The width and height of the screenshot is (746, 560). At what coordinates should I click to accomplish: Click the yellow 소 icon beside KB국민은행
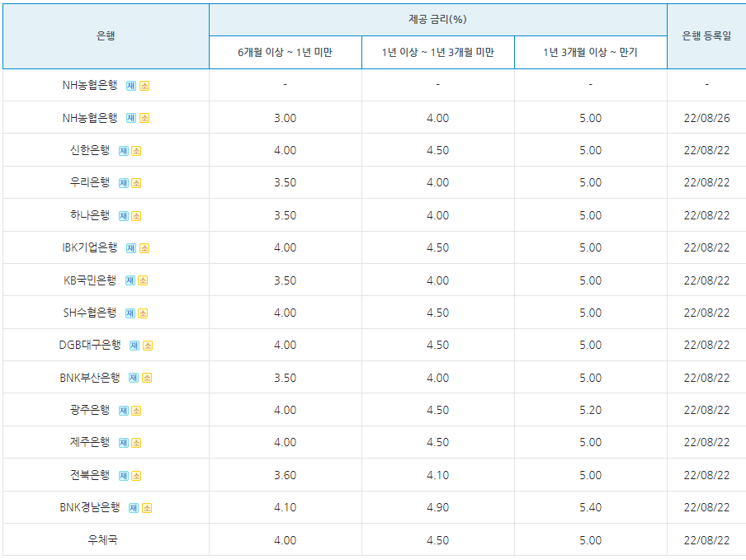[x=143, y=281]
